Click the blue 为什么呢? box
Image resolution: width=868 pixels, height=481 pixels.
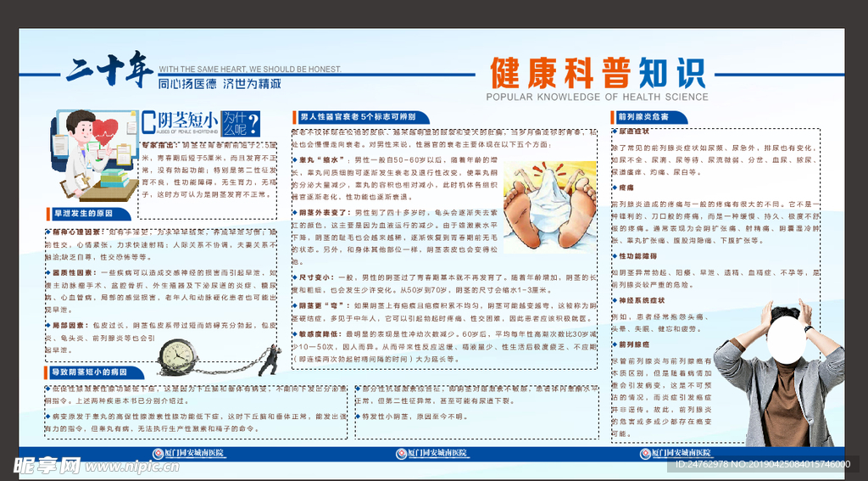241,124
